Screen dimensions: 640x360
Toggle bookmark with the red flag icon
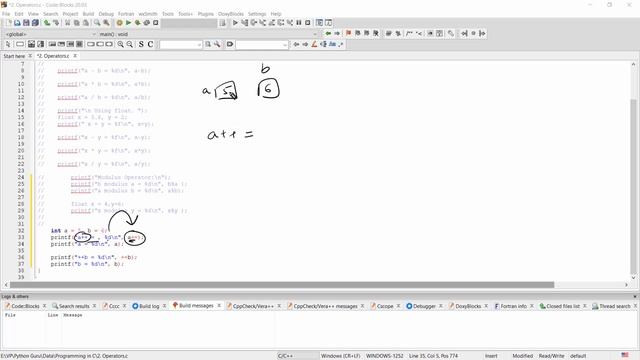click(349, 33)
